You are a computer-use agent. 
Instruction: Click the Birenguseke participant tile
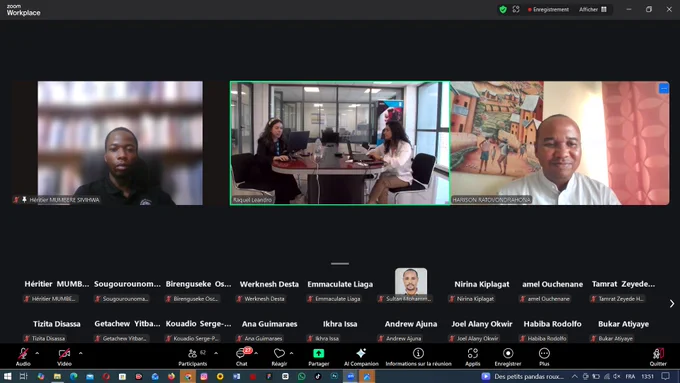point(198,285)
